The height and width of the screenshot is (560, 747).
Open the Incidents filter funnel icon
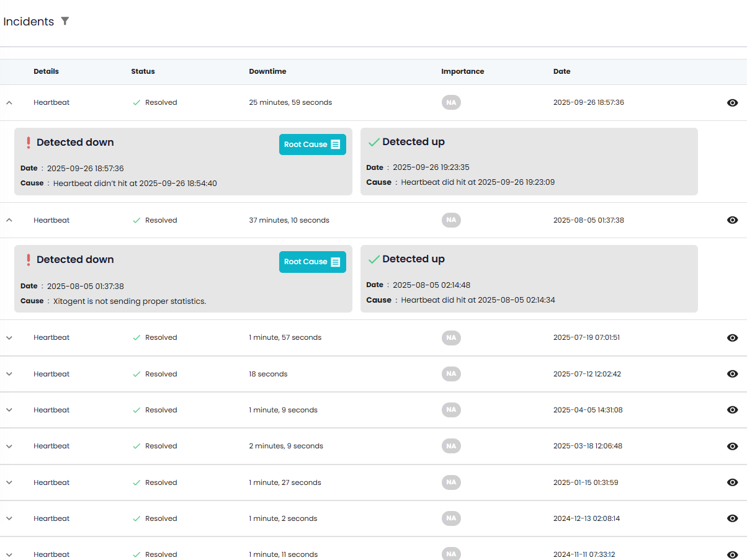(65, 21)
